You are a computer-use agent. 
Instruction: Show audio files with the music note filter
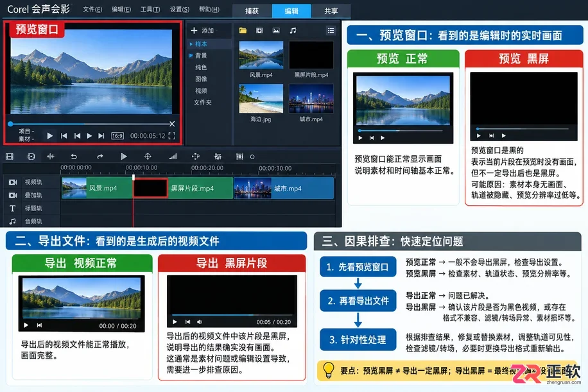293,30
